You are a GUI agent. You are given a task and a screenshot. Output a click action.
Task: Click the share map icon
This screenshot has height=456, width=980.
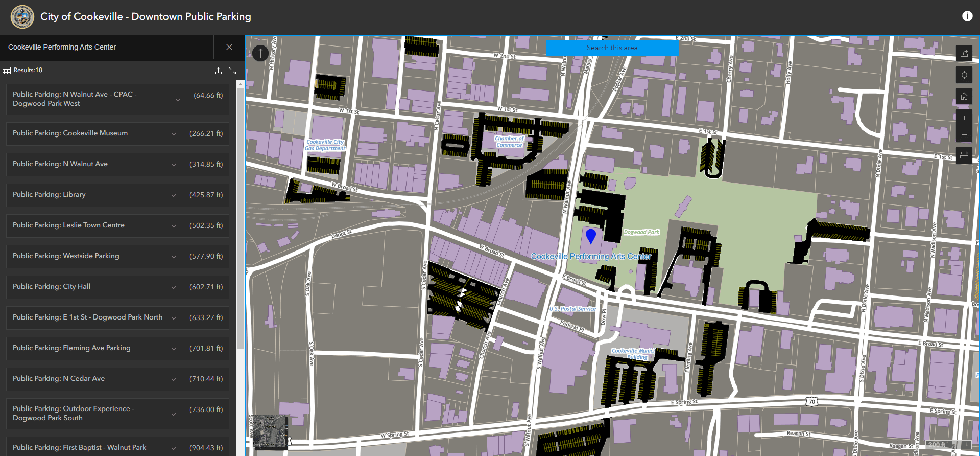point(964,53)
